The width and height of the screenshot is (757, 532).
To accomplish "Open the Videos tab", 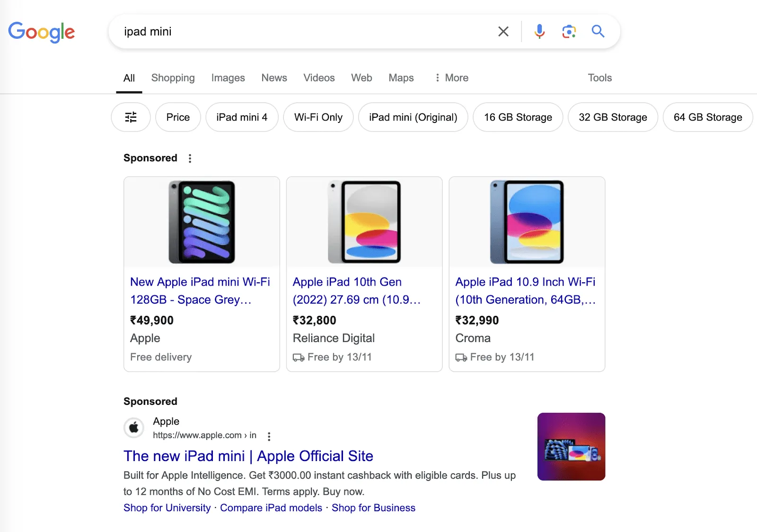I will coord(319,78).
